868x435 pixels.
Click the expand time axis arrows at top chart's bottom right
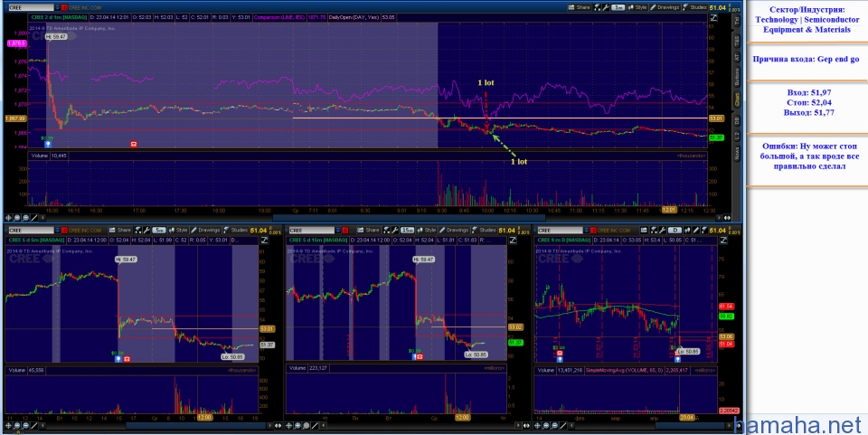tap(727, 218)
